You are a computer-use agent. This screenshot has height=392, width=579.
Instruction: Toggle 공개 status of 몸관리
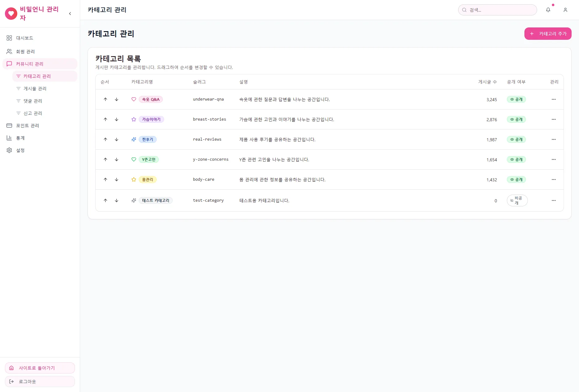[x=516, y=179]
